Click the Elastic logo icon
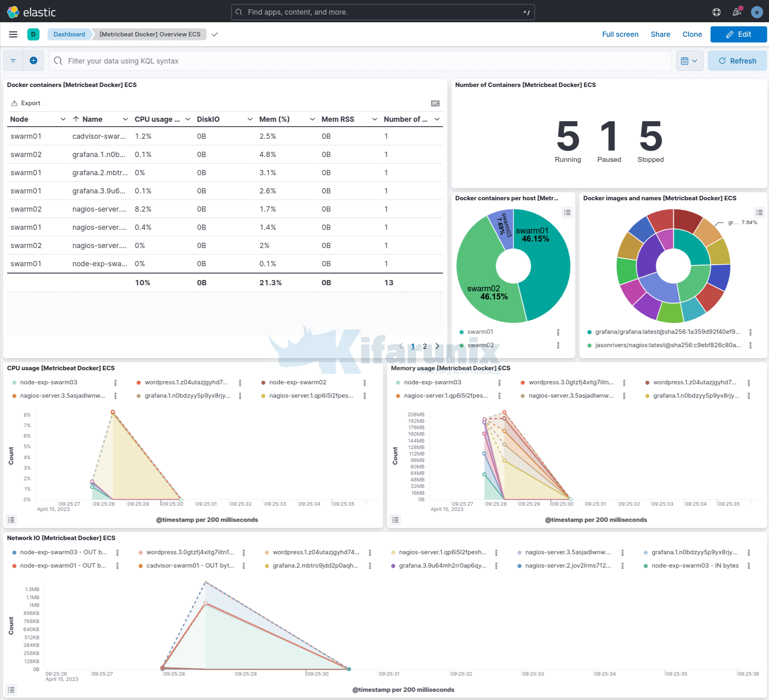Image resolution: width=769 pixels, height=700 pixels. (x=13, y=12)
